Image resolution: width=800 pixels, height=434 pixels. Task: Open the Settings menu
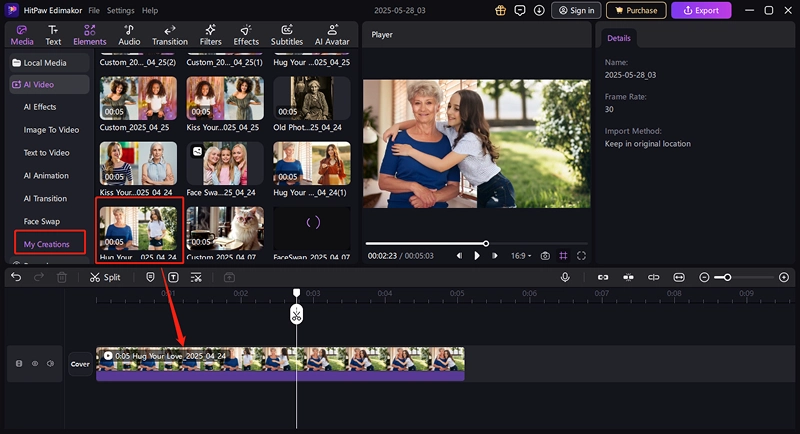[120, 10]
